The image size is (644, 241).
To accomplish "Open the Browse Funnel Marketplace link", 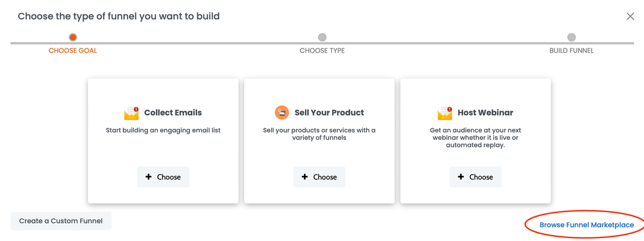I will [x=587, y=225].
